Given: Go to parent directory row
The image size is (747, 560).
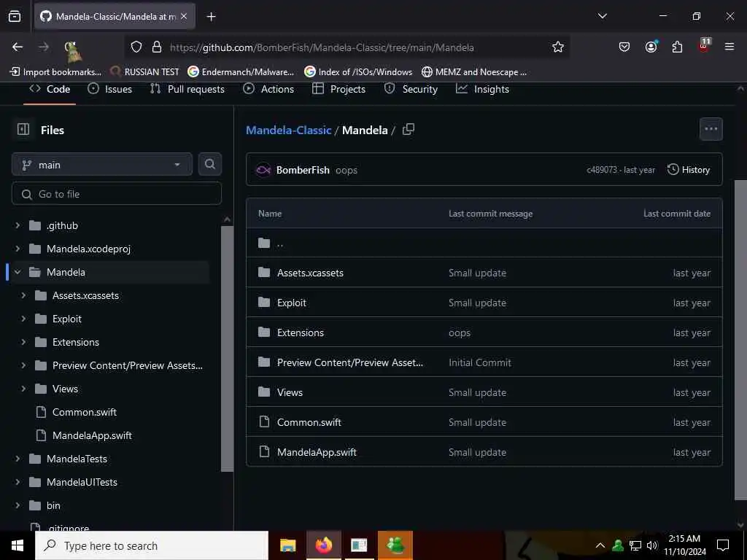Looking at the screenshot, I should (484, 243).
